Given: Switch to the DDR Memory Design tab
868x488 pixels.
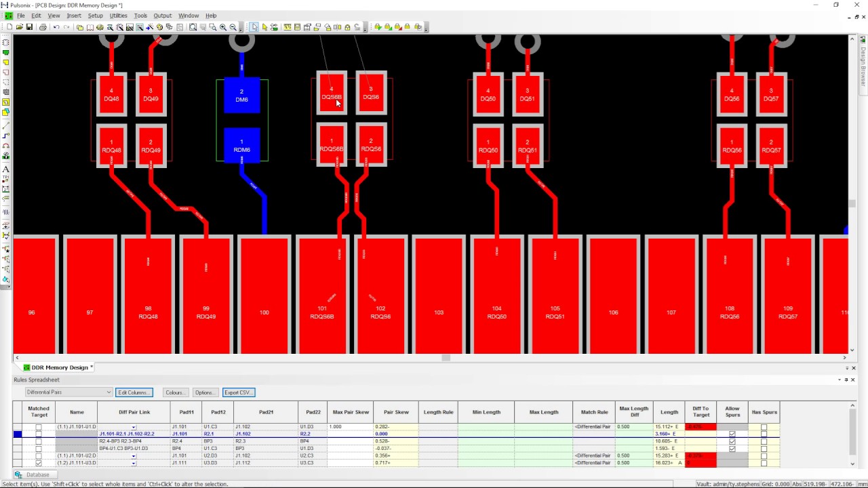Looking at the screenshot, I should (60, 367).
